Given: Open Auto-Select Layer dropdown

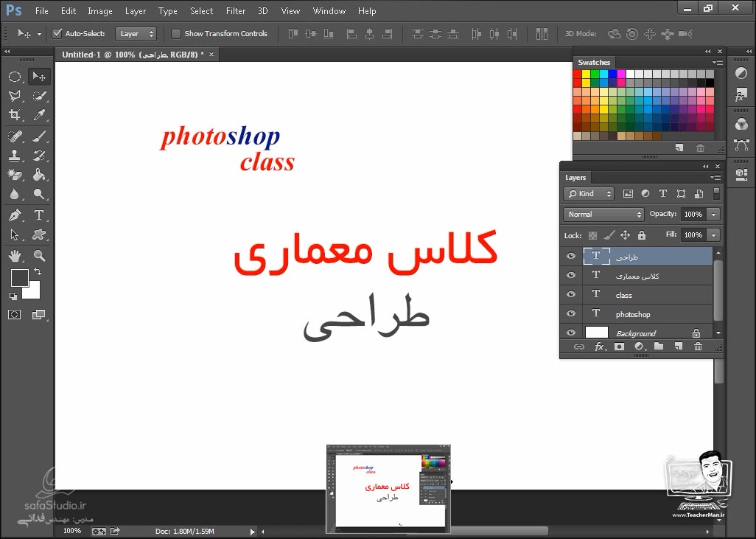Looking at the screenshot, I should (x=136, y=34).
